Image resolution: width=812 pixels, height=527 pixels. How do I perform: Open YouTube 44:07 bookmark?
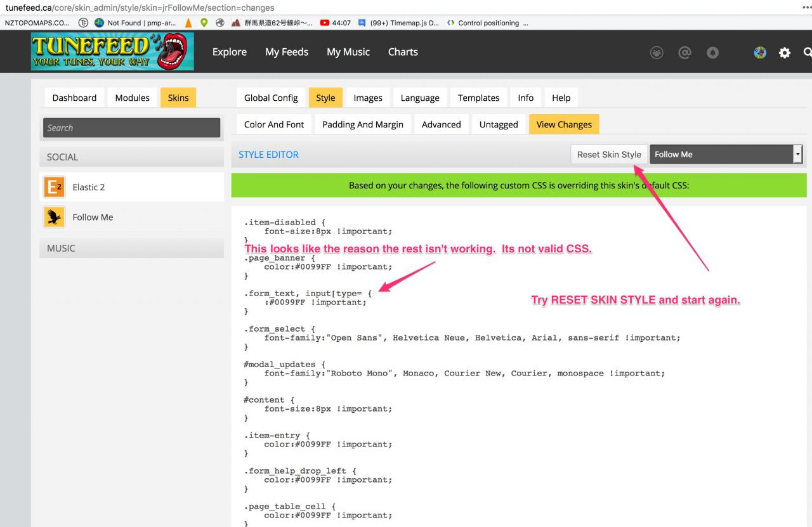(x=336, y=23)
